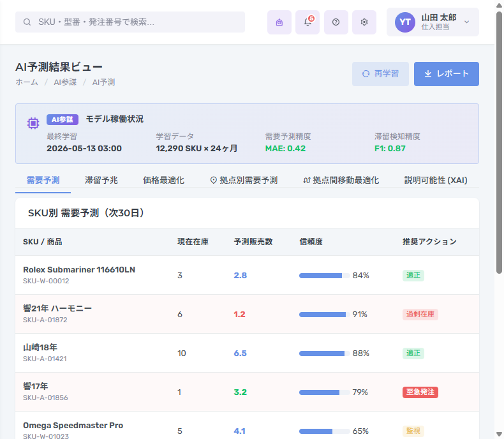Open the 拠点間移動最適化 tab
Screen dimensions: 504x439
coord(341,181)
